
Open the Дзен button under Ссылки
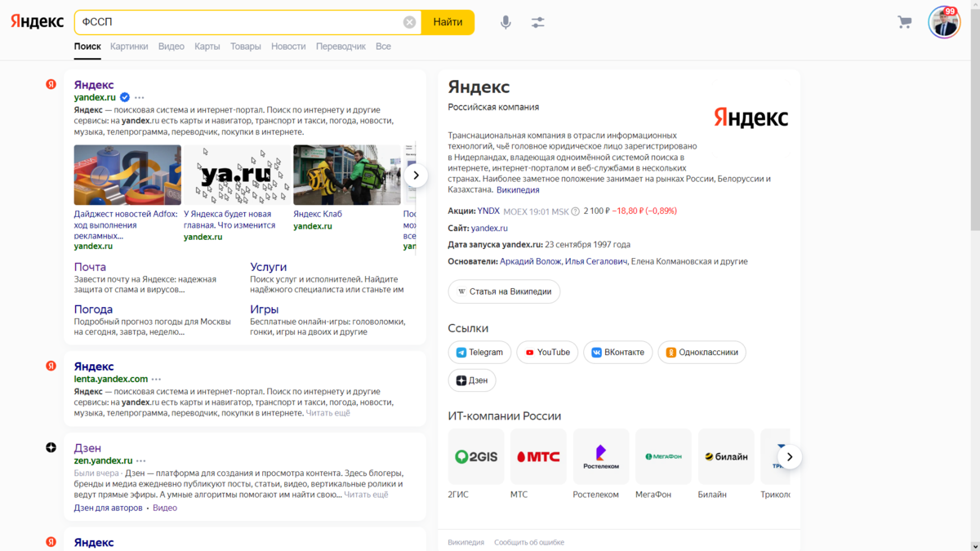coord(472,380)
